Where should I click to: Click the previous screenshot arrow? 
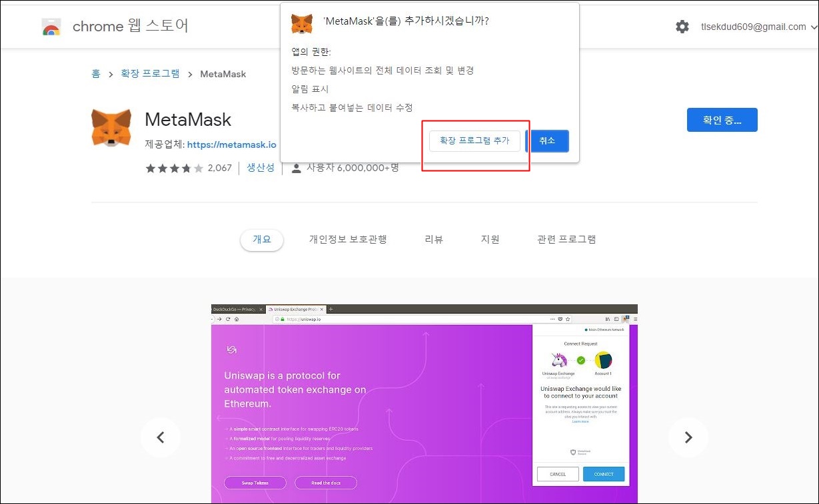160,437
